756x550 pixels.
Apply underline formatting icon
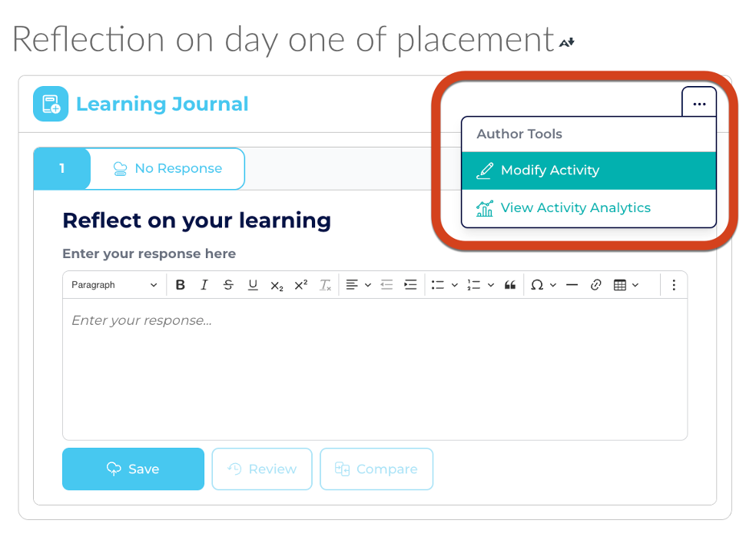tap(253, 285)
